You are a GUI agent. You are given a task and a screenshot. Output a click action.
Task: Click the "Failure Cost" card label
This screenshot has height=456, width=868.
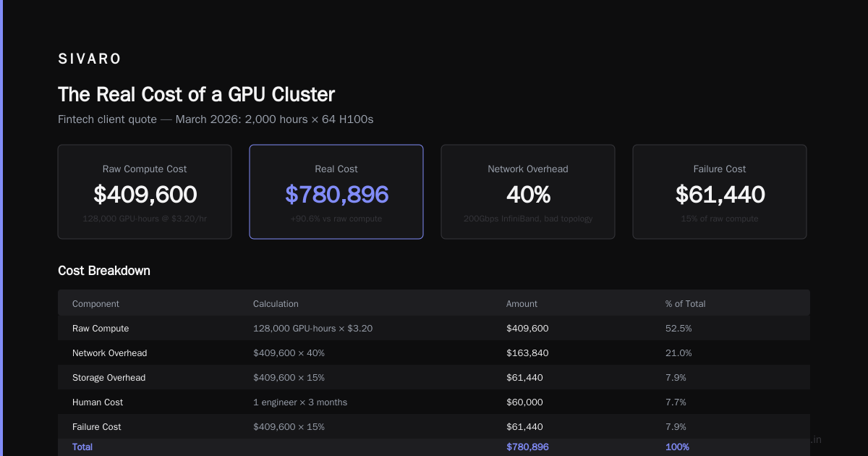click(720, 169)
